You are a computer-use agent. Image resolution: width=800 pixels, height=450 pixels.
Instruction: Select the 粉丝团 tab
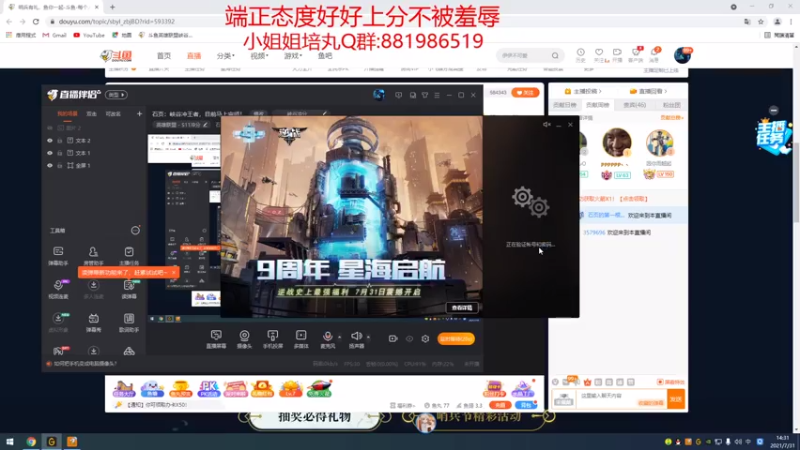671,105
